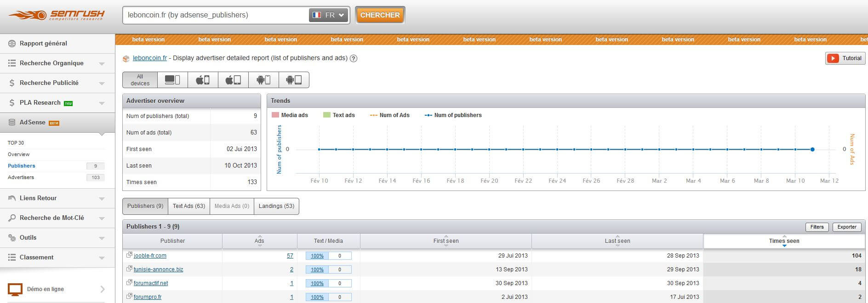
Task: Click the AdSense stack icon
Action: point(12,123)
